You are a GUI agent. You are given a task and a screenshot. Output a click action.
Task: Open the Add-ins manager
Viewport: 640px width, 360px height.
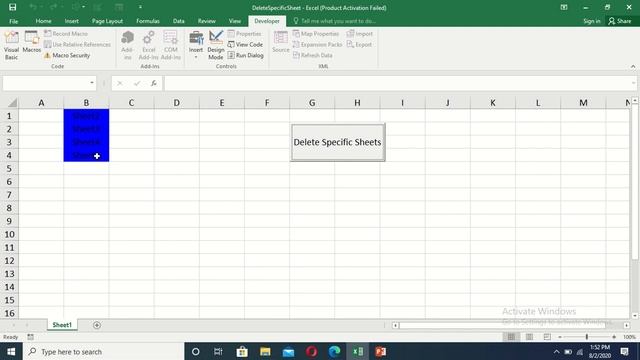click(127, 45)
